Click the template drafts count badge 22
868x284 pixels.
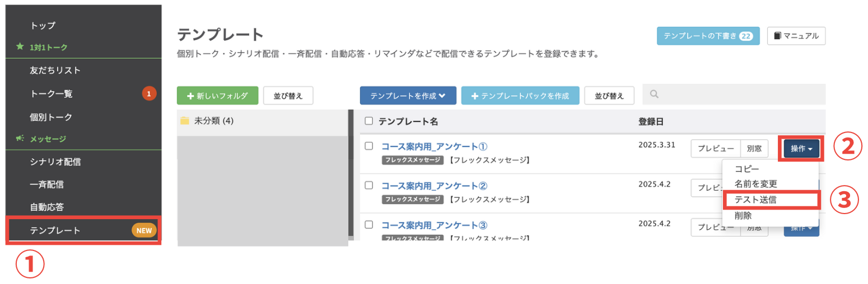coord(745,36)
